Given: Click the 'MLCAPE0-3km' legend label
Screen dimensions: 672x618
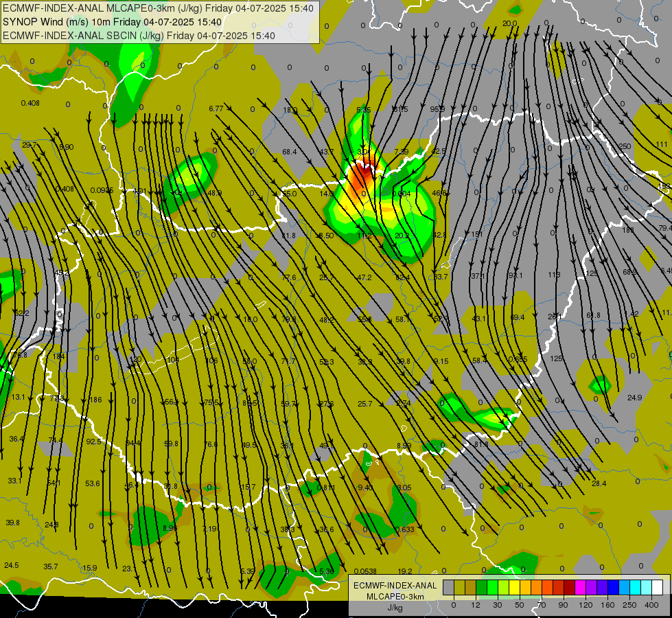Looking at the screenshot, I should pos(395,597).
